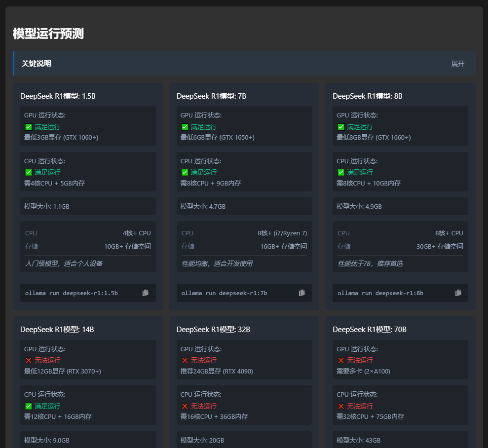Click '最低8GB显存 (GTX 1660+)' text
488x448 pixels.
374,138
